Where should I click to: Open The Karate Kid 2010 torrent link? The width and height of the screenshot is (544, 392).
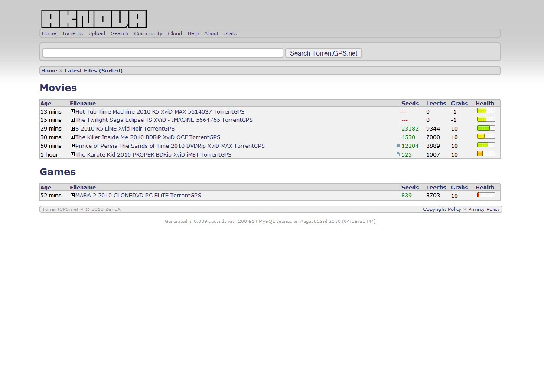tap(153, 154)
